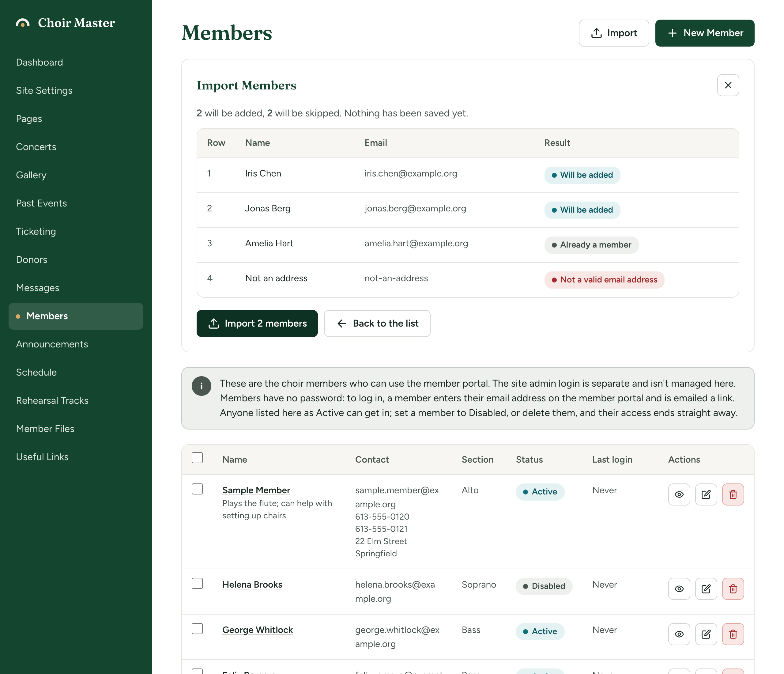Close the Import Members panel
The height and width of the screenshot is (674, 784).
tap(728, 85)
